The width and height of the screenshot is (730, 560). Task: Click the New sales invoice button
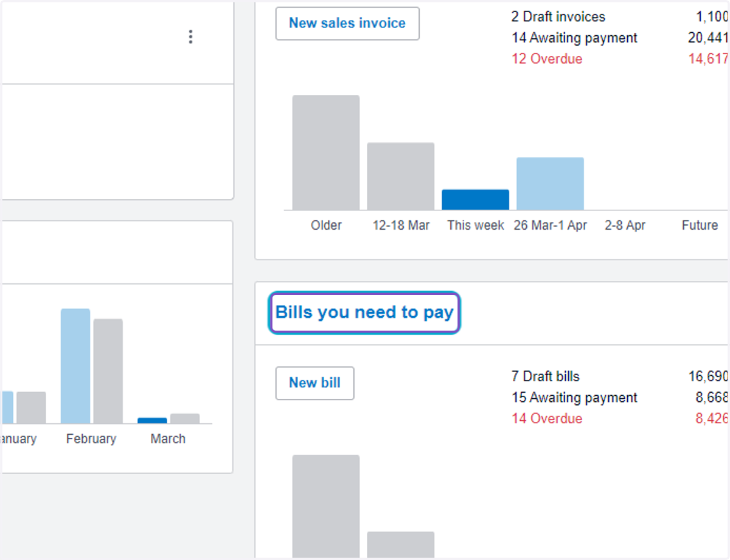(347, 24)
